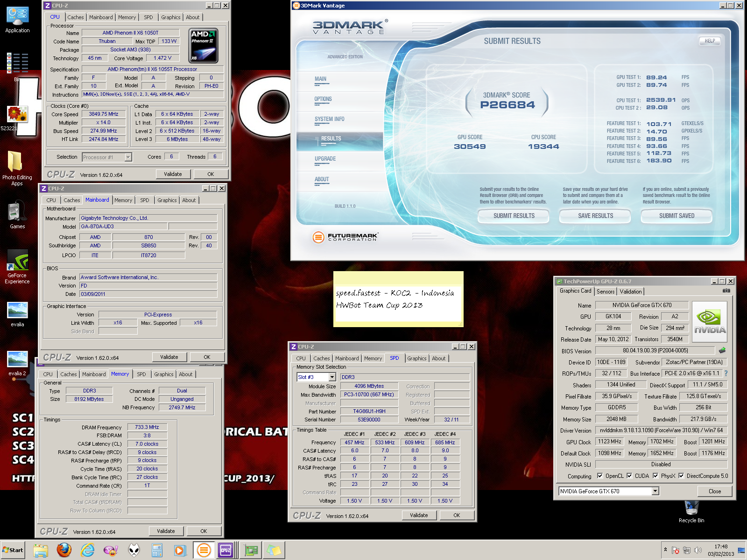Open Yahoo Messenger from the taskbar
747x560 pixels.
click(111, 550)
